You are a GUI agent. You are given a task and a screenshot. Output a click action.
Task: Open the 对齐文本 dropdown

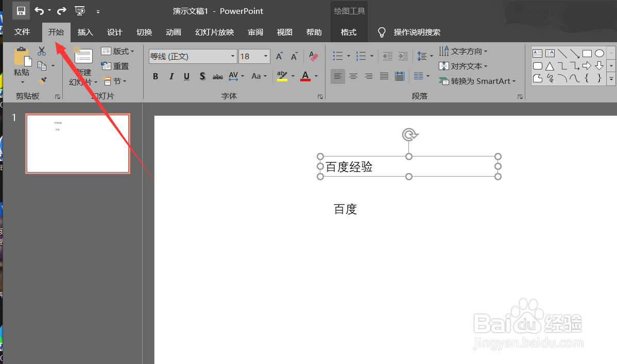coord(463,66)
